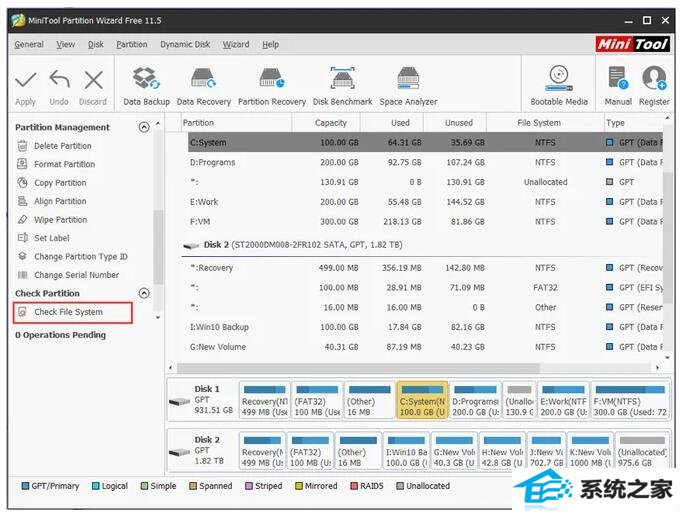The image size is (681, 516).
Task: Click the I:Win10 Backup block in Disk 2 map
Action: click(x=407, y=451)
